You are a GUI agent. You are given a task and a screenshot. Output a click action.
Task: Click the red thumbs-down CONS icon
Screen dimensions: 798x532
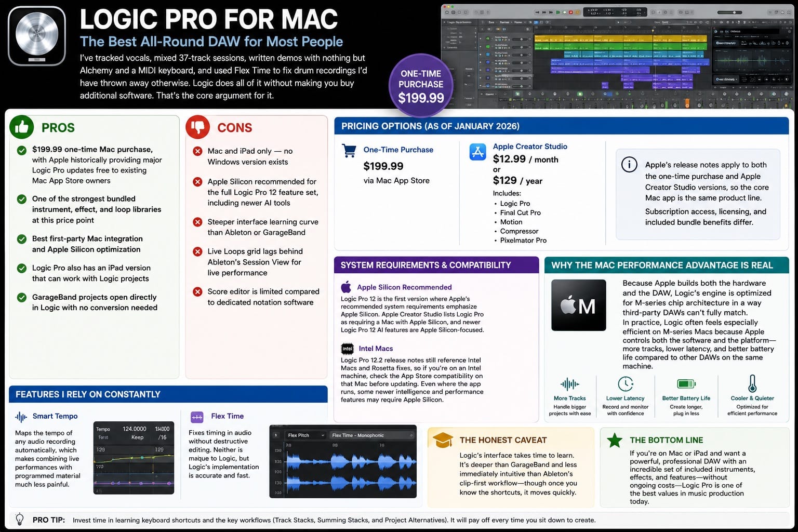[x=198, y=127]
